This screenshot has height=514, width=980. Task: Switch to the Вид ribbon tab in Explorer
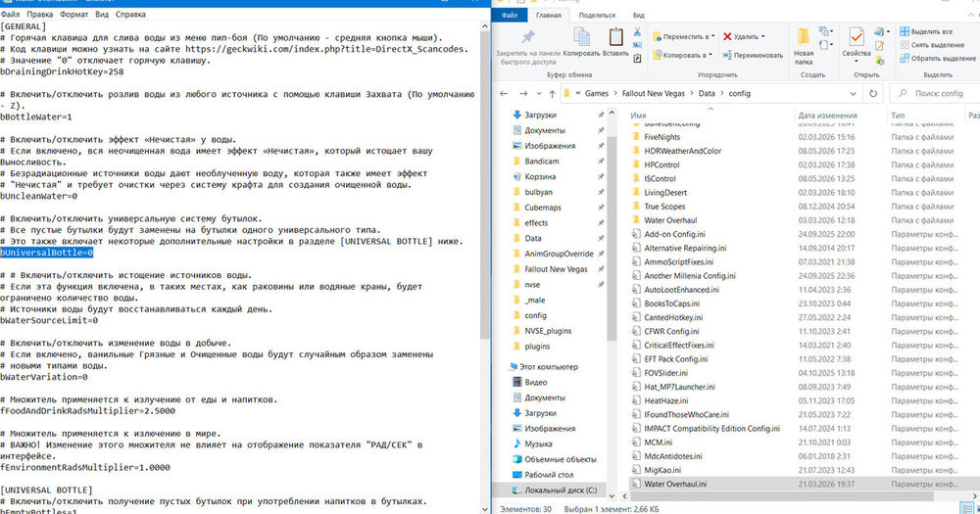click(x=638, y=15)
